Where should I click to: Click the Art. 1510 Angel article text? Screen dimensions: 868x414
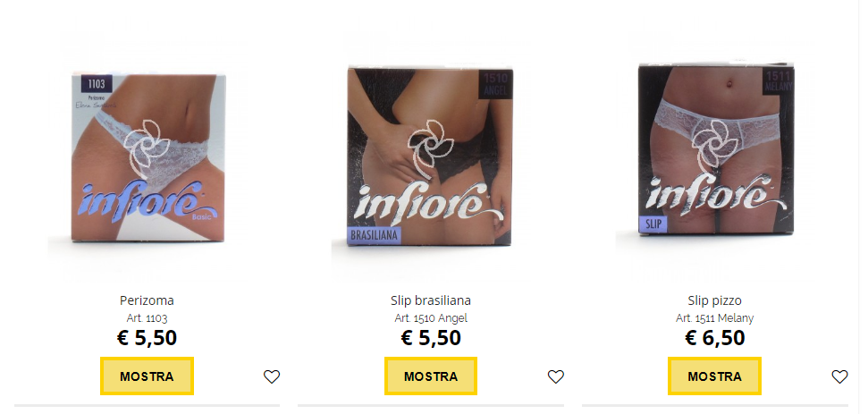point(431,318)
